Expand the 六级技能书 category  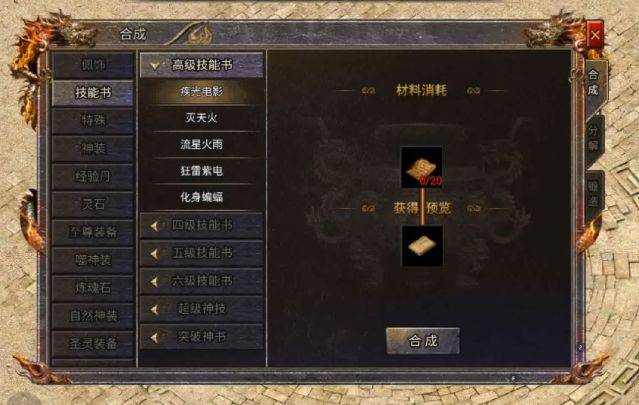[201, 281]
